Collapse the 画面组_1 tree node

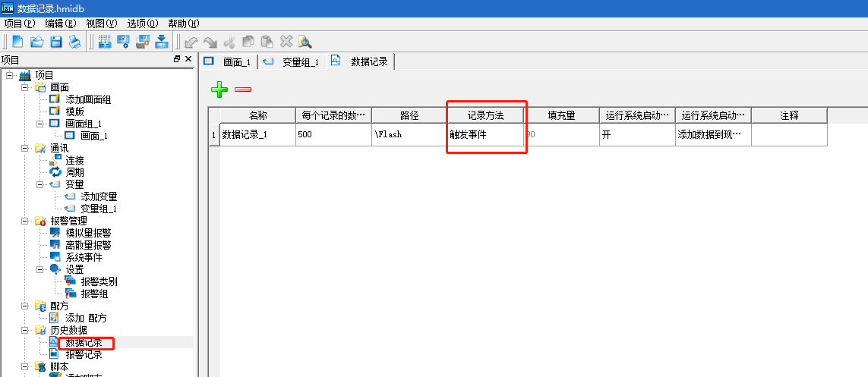[39, 124]
